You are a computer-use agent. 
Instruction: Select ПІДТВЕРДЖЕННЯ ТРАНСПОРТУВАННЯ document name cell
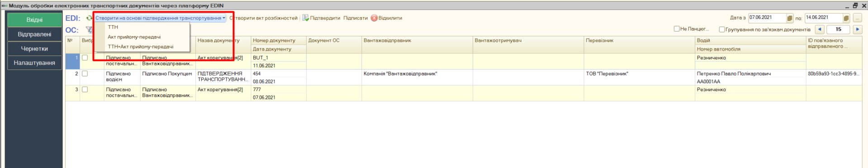(x=223, y=77)
